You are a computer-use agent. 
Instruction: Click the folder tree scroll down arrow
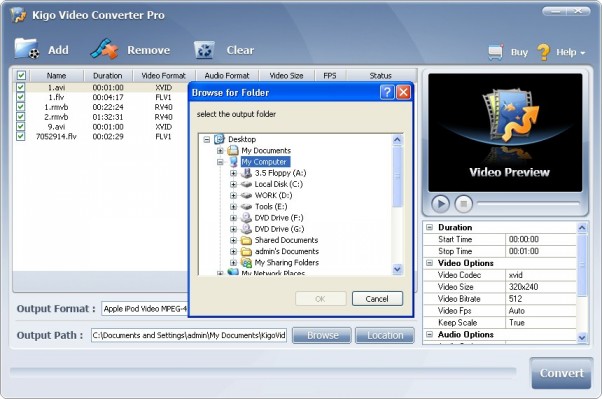point(397,269)
